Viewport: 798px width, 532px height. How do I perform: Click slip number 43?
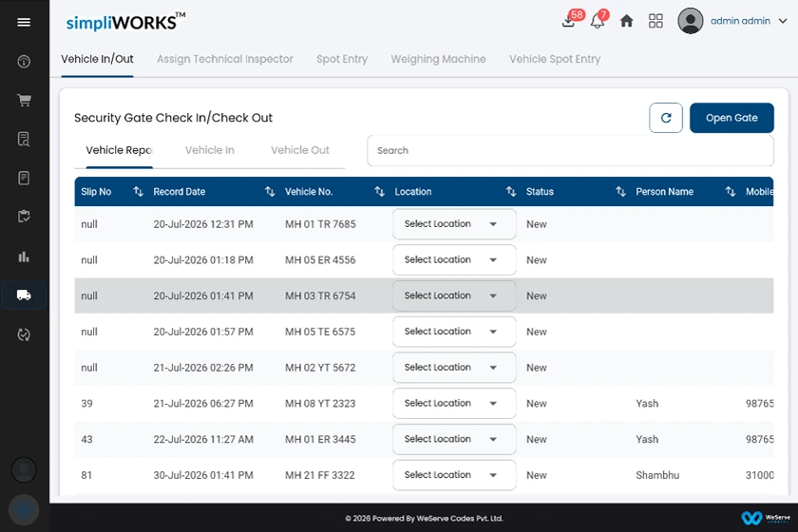(x=87, y=439)
